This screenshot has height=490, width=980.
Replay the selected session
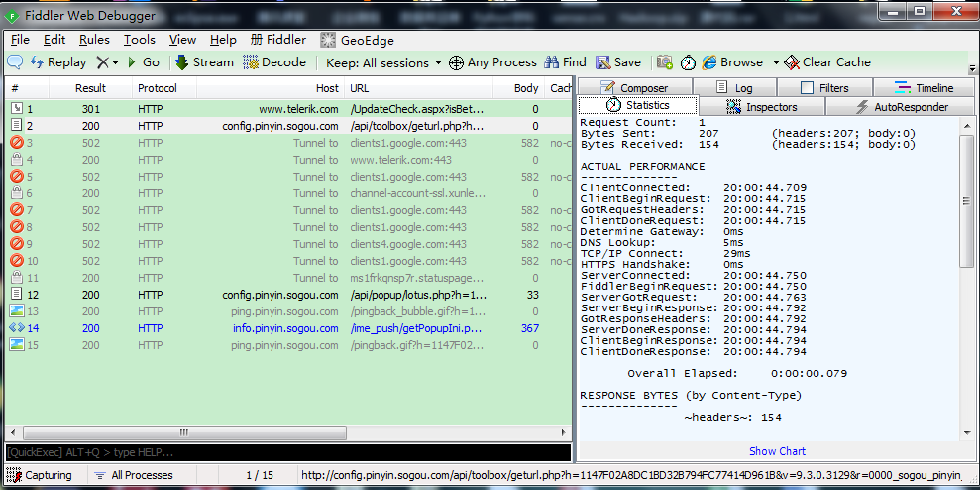coord(58,62)
